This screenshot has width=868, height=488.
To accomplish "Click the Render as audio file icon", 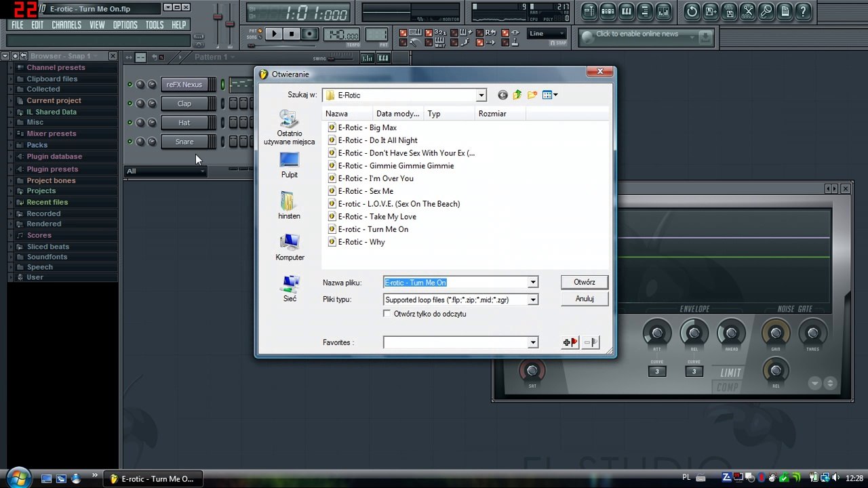I will [729, 11].
